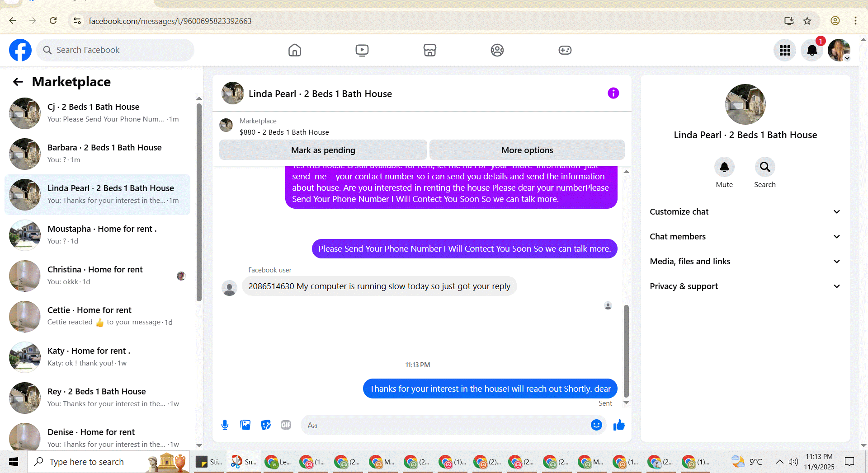Expand Chat members section

click(x=745, y=237)
